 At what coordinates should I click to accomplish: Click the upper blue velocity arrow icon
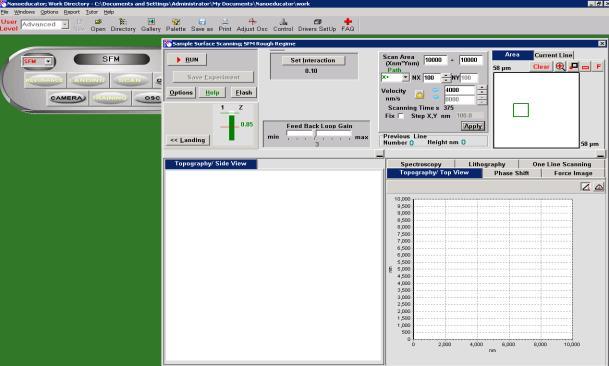pos(436,90)
